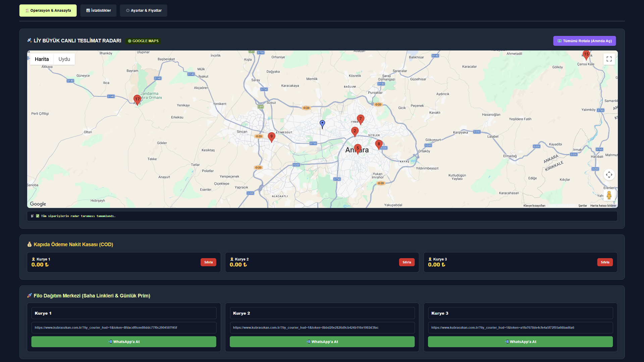Click the Yenikent label on the map
Viewport: 644px width, 362px height.
tap(220, 104)
